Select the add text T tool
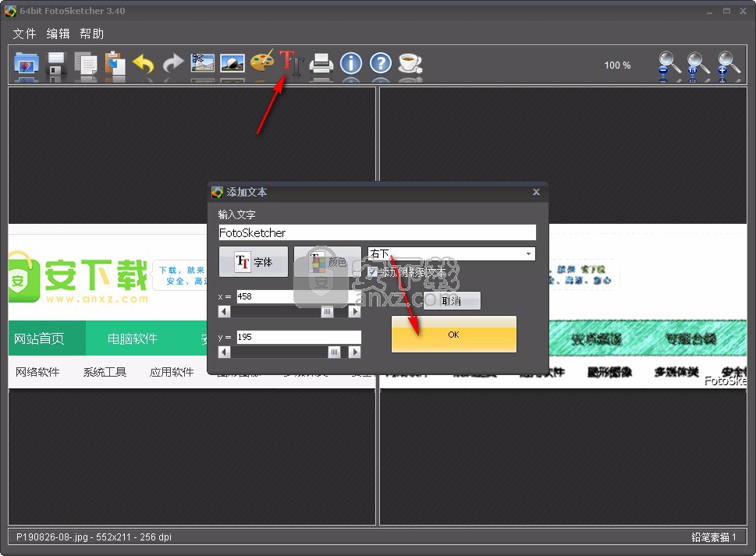This screenshot has height=556, width=756. pos(291,62)
